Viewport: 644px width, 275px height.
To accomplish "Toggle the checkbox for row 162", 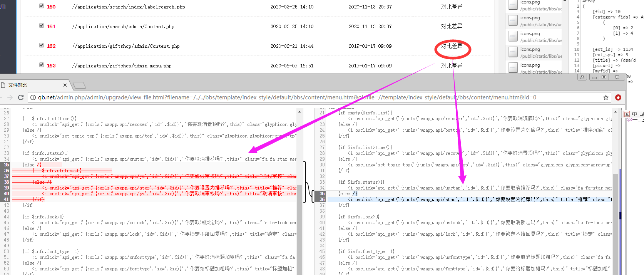I will [x=42, y=45].
